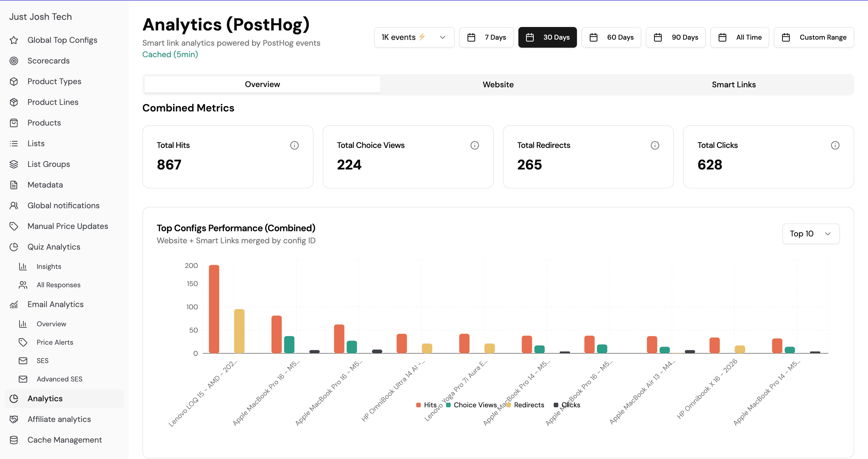Click the Custom Range button

pyautogui.click(x=813, y=37)
